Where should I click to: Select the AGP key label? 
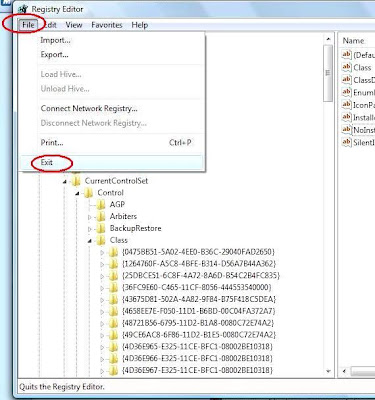pos(117,205)
